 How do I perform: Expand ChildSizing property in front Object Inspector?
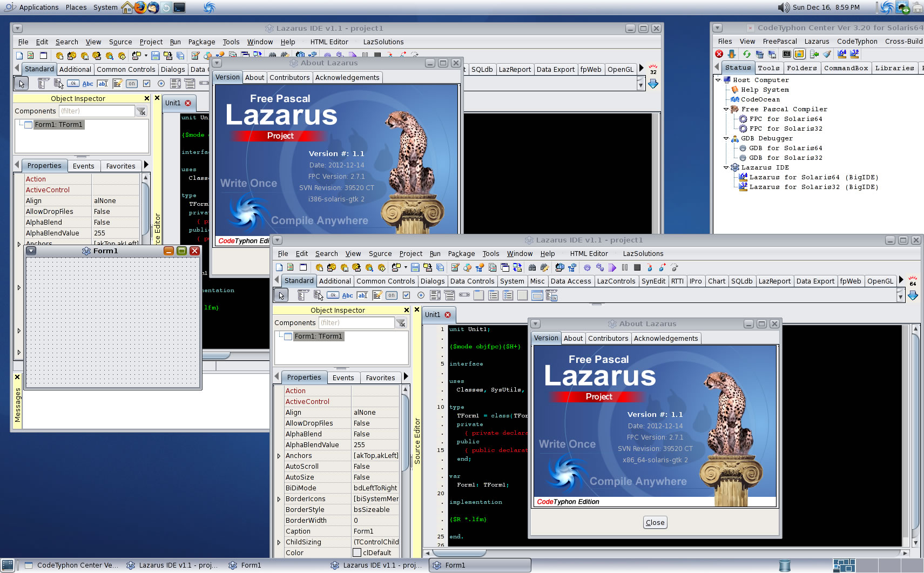(279, 542)
